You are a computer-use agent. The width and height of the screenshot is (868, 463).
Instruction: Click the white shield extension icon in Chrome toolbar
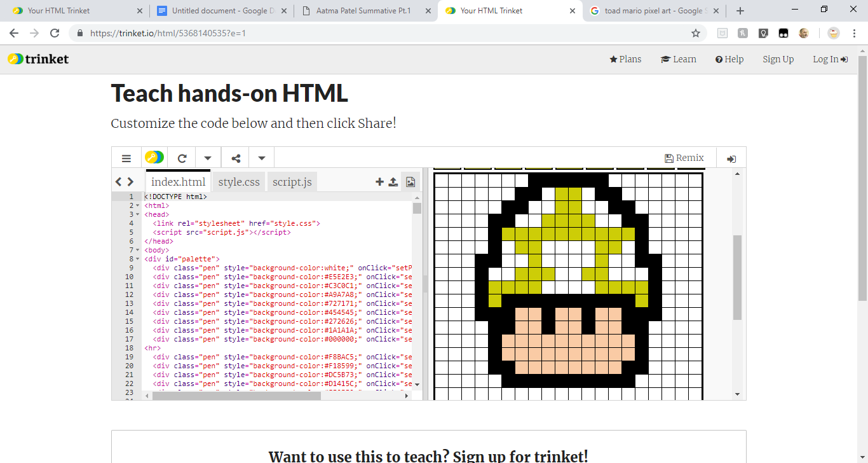tap(722, 33)
